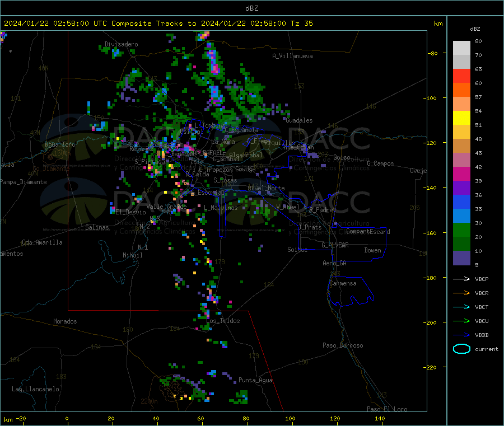This screenshot has width=504, height=426.
Task: Click the white VBCP arrow icon
Action: [461, 279]
